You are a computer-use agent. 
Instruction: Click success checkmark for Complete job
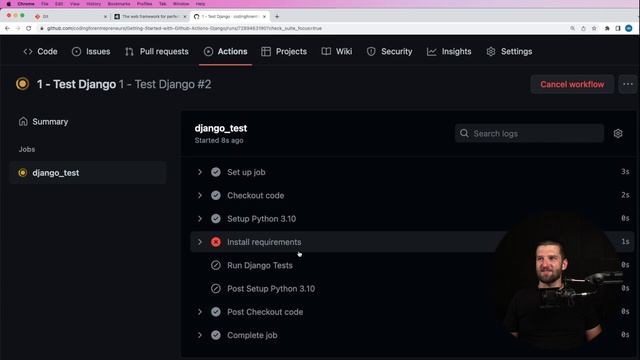(216, 335)
